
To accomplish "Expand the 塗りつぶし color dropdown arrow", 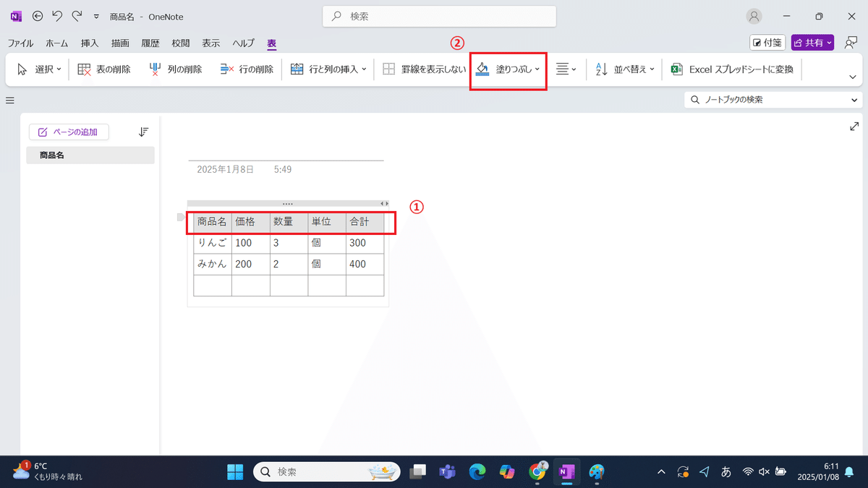I will [537, 69].
